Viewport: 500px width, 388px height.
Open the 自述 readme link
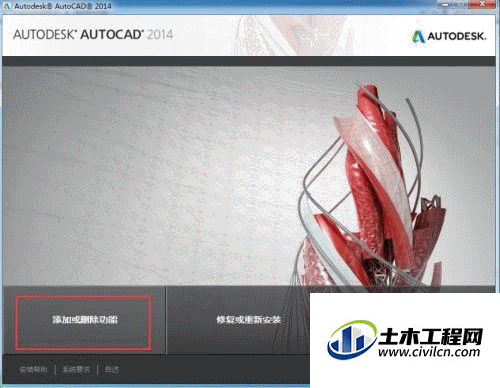click(112, 369)
